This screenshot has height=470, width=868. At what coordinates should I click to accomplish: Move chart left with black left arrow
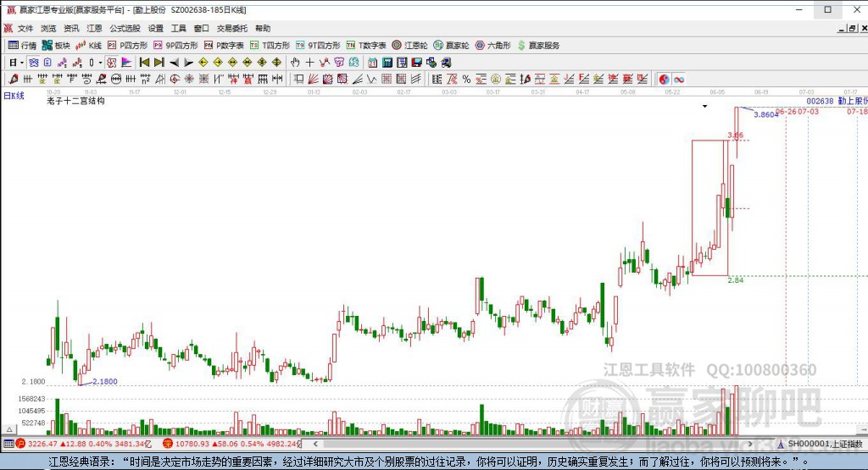[175, 63]
